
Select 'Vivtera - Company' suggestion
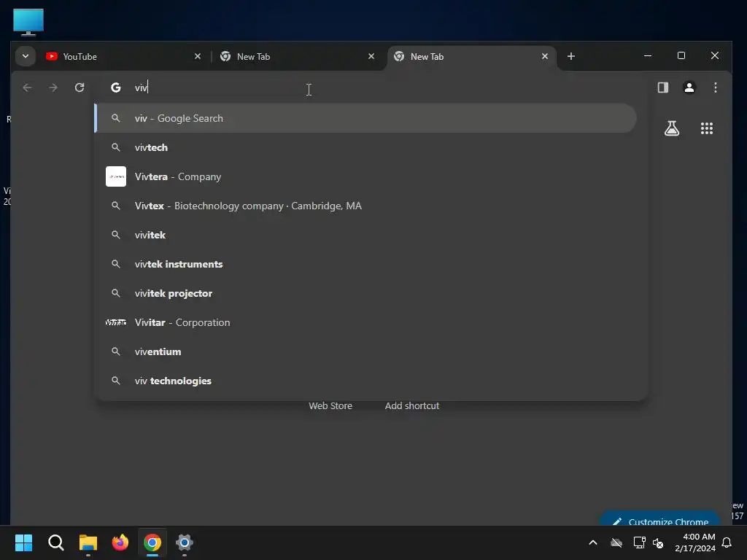(365, 176)
